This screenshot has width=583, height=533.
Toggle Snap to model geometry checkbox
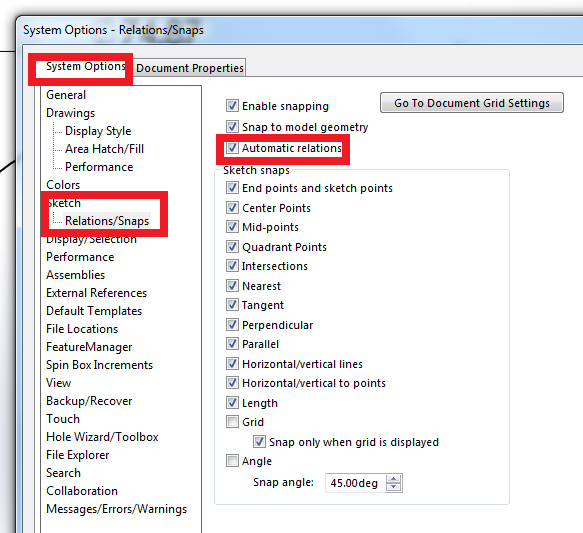pos(232,127)
